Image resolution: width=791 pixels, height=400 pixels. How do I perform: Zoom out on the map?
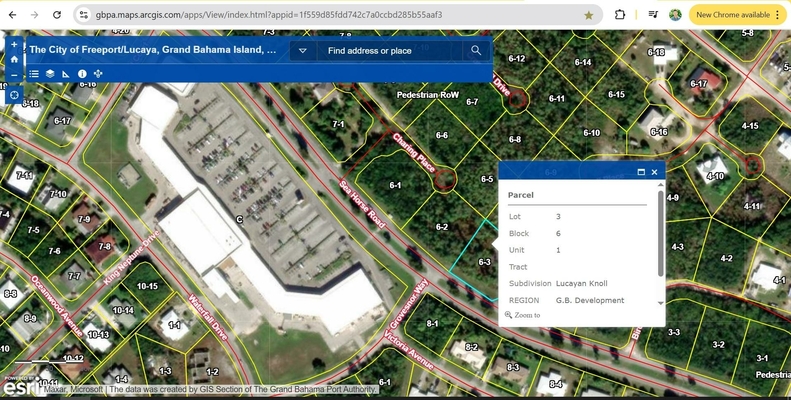click(14, 75)
